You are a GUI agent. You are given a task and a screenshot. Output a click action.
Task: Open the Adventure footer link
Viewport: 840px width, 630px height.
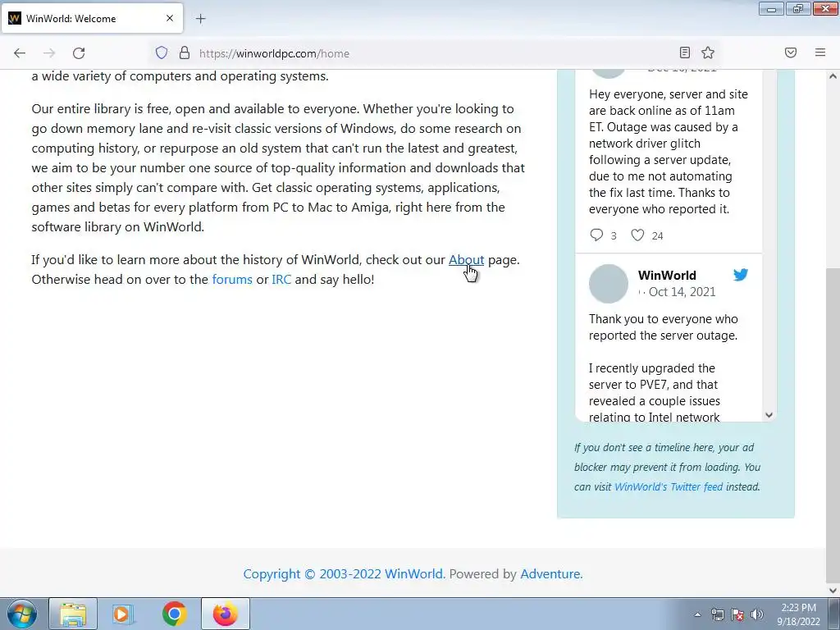[x=550, y=574]
